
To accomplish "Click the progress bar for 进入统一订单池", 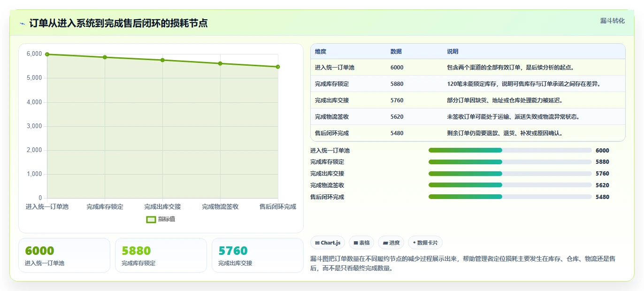I will pos(510,150).
